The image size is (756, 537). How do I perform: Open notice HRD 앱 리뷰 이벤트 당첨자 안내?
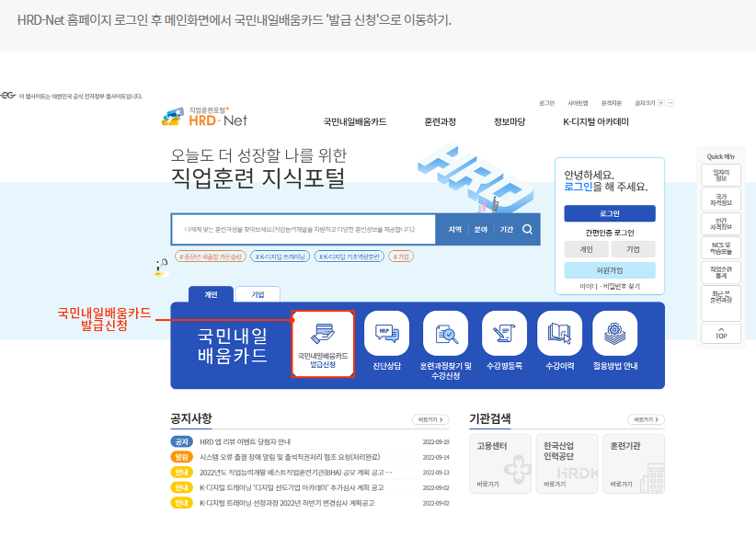245,442
